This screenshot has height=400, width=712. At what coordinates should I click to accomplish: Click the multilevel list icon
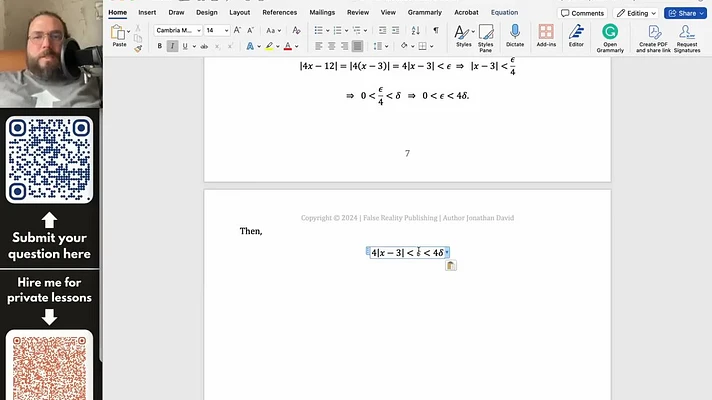point(356,30)
